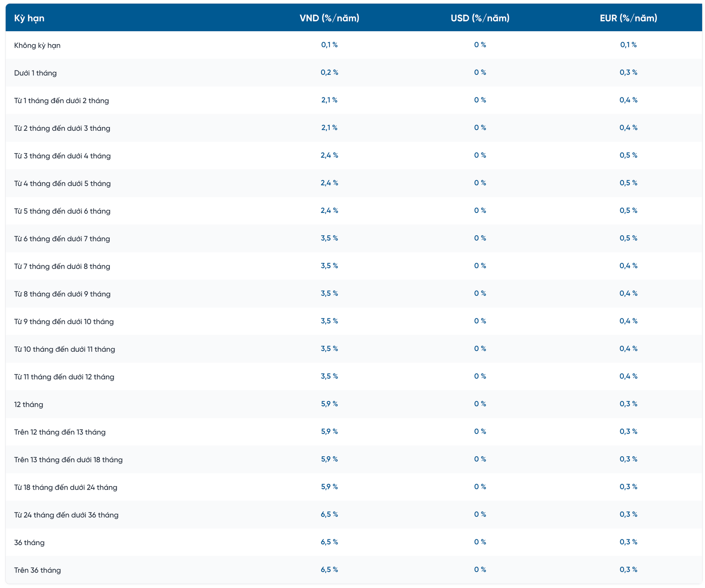
Task: Click the "VND (%/năm)" column header
Action: point(329,18)
